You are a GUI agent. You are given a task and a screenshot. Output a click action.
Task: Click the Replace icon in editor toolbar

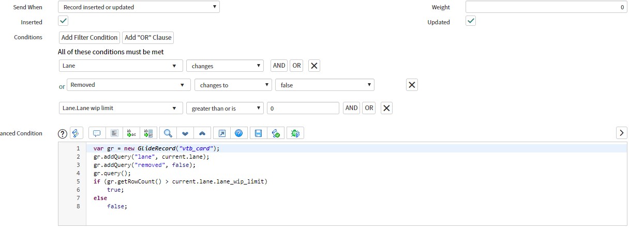pyautogui.click(x=131, y=133)
